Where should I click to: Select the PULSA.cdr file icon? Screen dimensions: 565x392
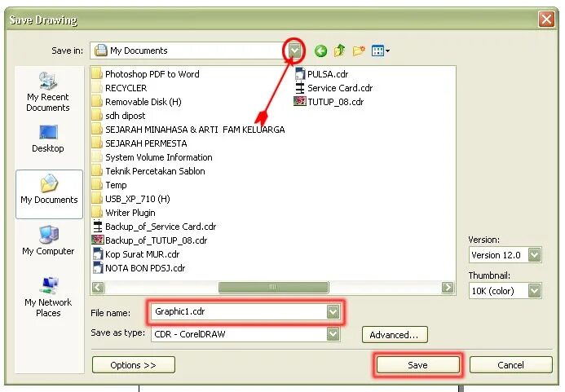300,74
